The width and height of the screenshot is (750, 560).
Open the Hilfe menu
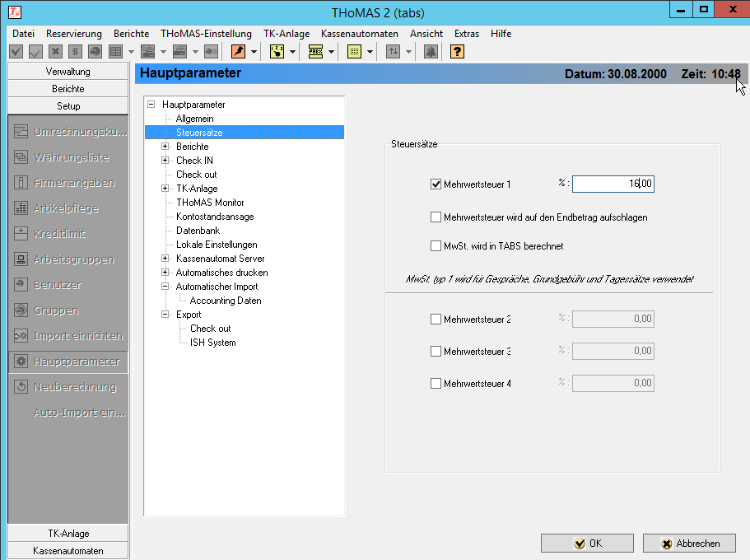click(x=501, y=34)
